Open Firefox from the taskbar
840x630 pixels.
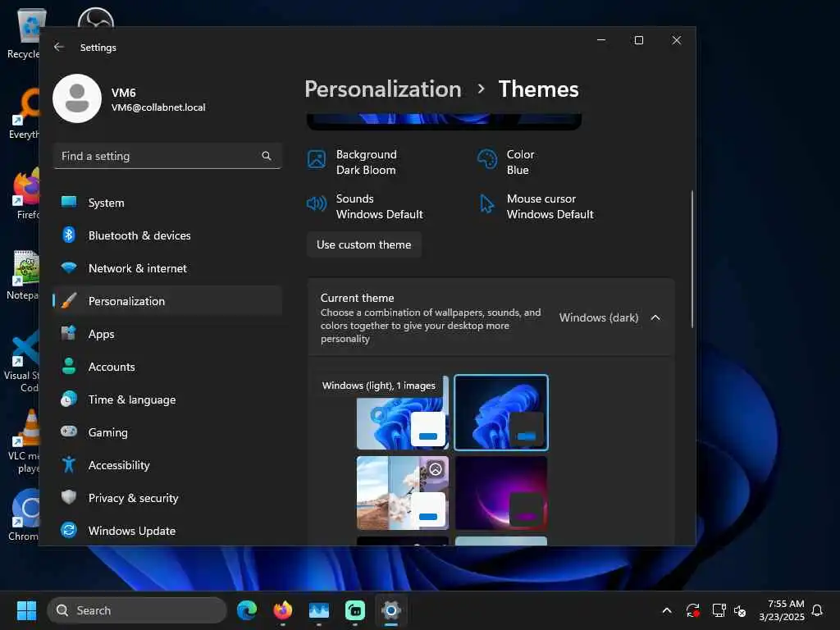pos(283,610)
